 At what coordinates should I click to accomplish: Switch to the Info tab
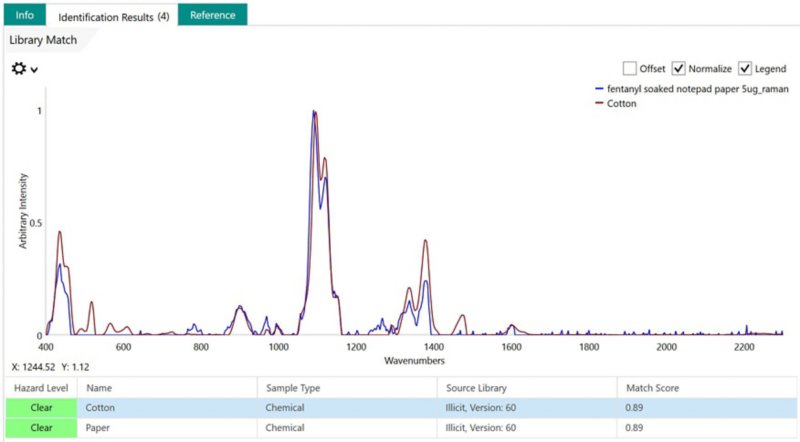click(24, 15)
